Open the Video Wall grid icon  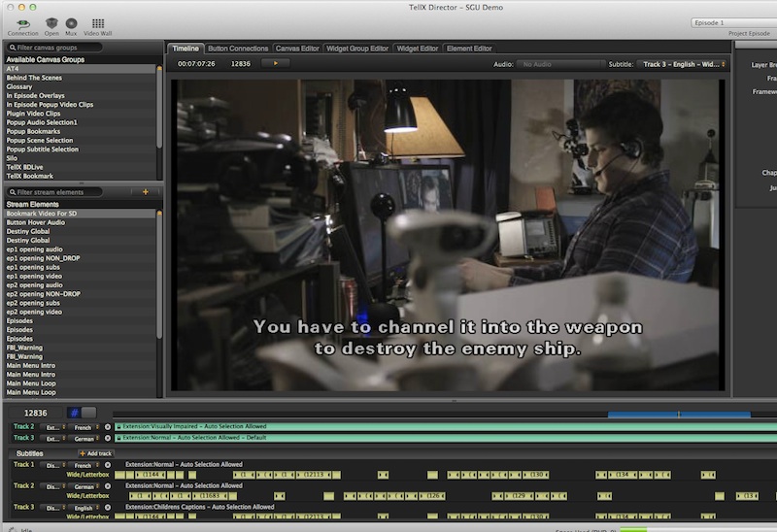tap(98, 23)
